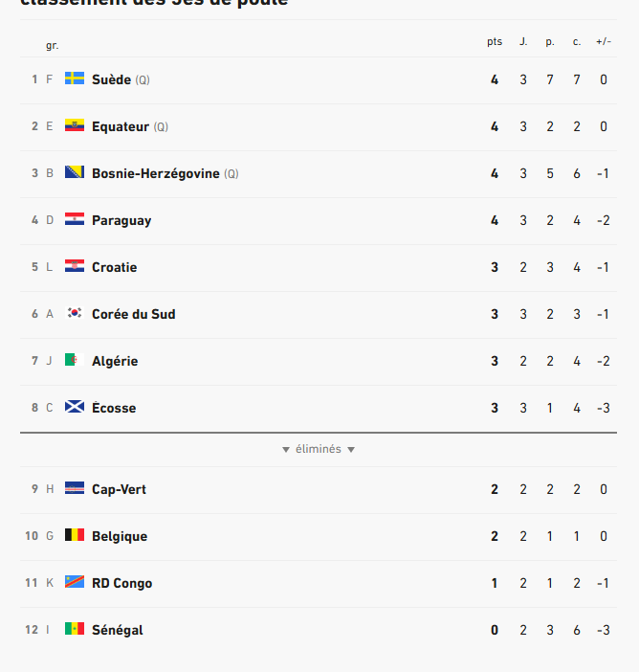Sort by the +/- column header

[604, 41]
